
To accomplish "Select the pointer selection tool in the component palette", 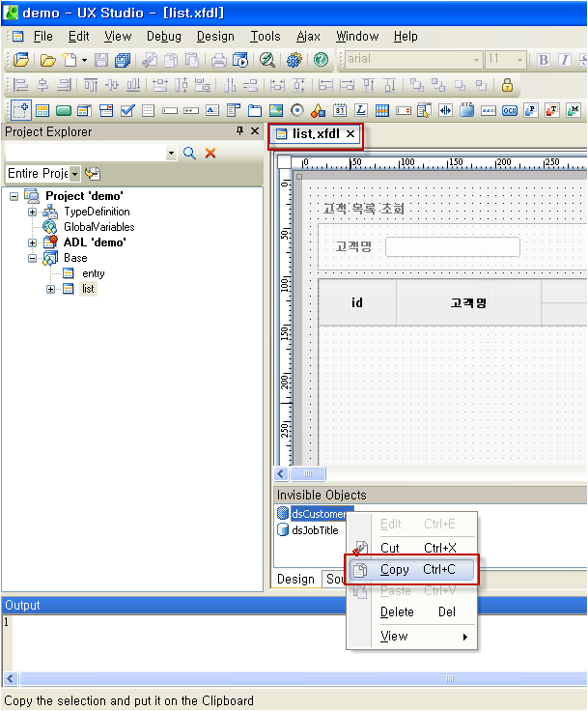I will tap(20, 110).
